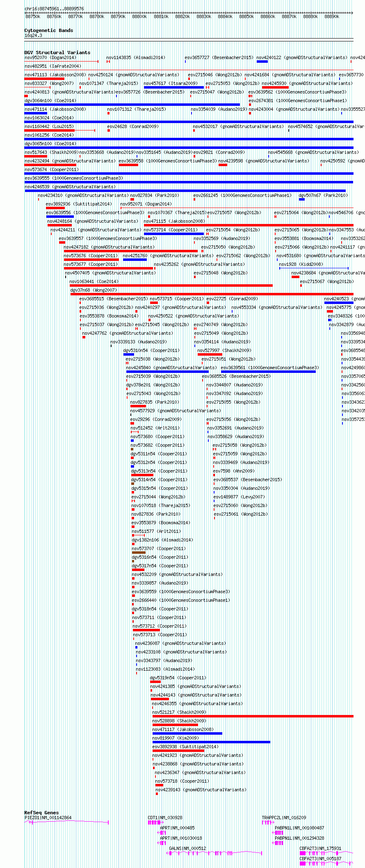This screenshot has height=868, width=365.
Task: Click the nsv952070 (Dogan2014) variant label
Action: [x=50, y=57]
